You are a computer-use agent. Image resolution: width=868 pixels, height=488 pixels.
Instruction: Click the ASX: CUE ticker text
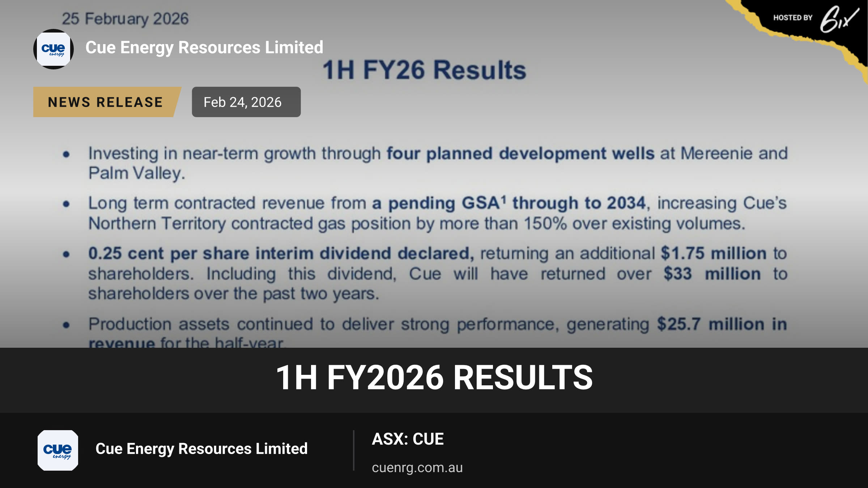(408, 439)
